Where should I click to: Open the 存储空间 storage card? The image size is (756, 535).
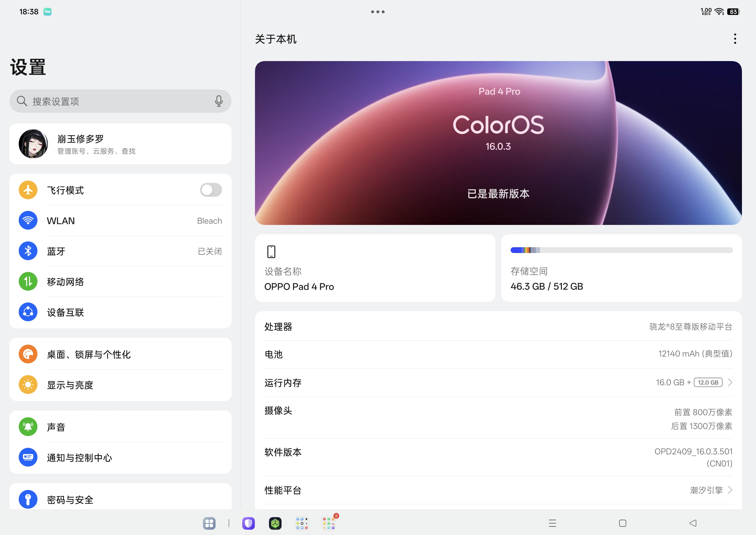[x=621, y=268]
